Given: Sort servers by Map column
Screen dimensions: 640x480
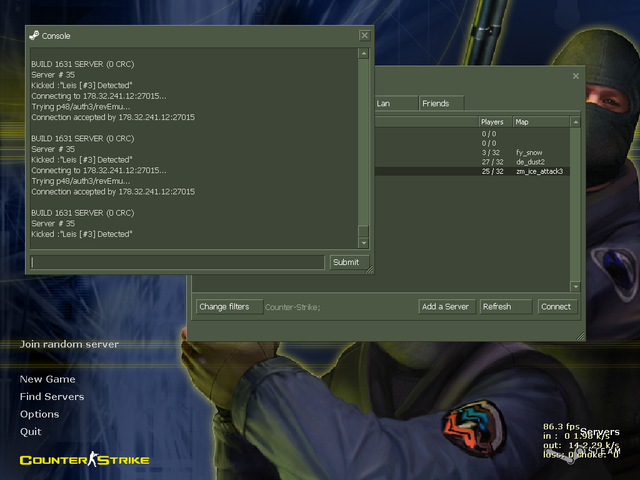Looking at the screenshot, I should click(541, 122).
